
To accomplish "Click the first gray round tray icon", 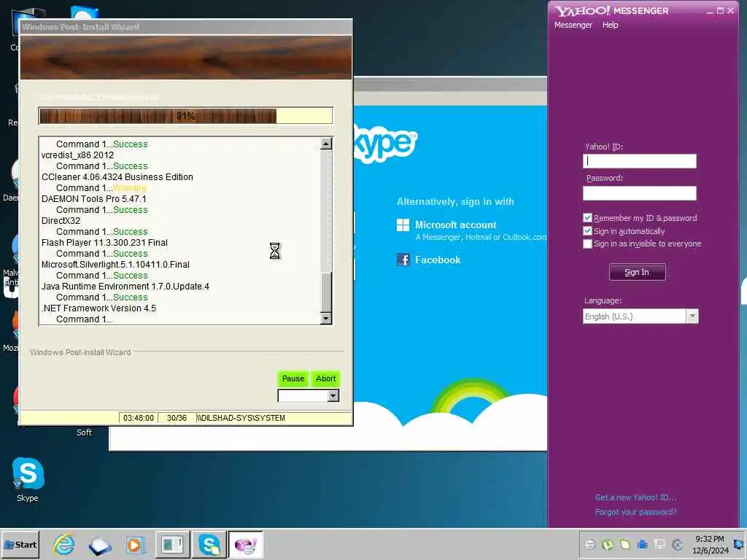I will (589, 544).
